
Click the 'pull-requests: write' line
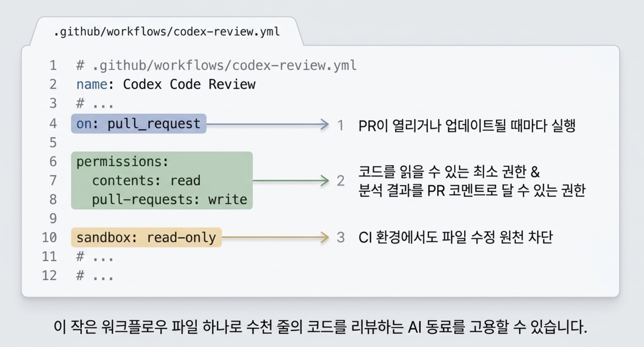point(169,200)
